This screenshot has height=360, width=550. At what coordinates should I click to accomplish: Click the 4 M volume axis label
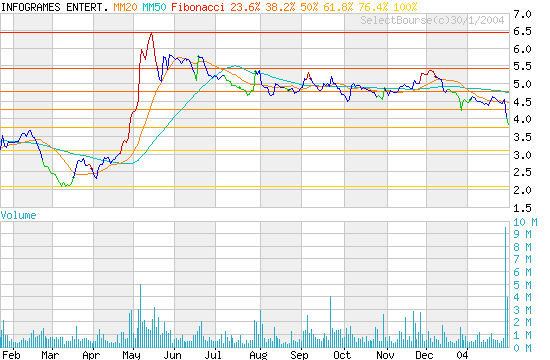tap(522, 298)
